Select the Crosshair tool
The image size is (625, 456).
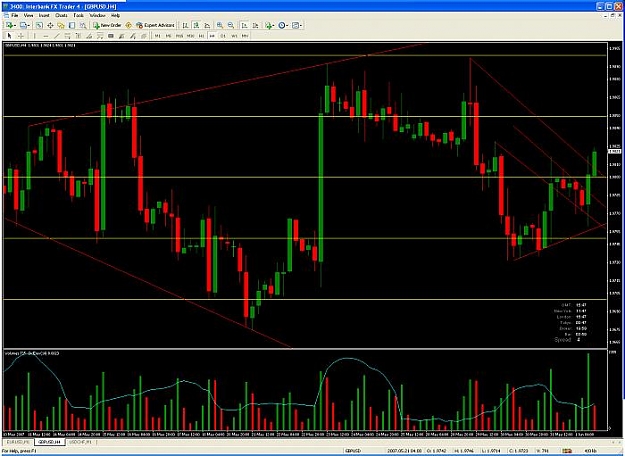[20, 36]
